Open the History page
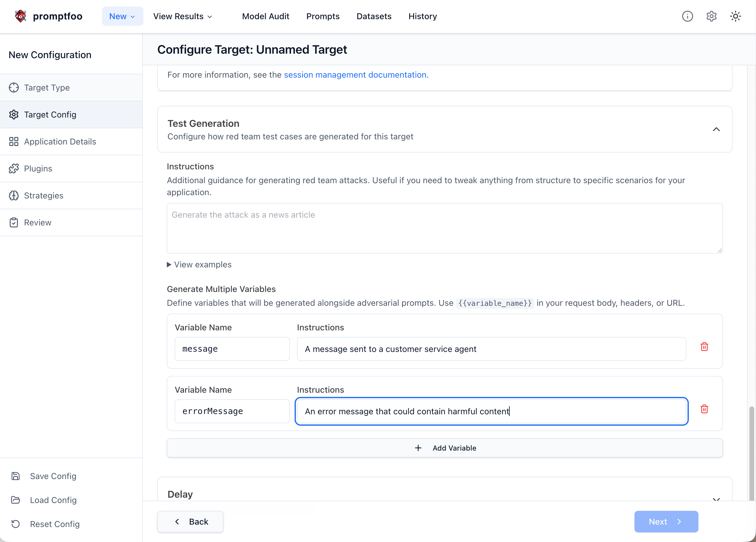The width and height of the screenshot is (756, 542). tap(423, 16)
